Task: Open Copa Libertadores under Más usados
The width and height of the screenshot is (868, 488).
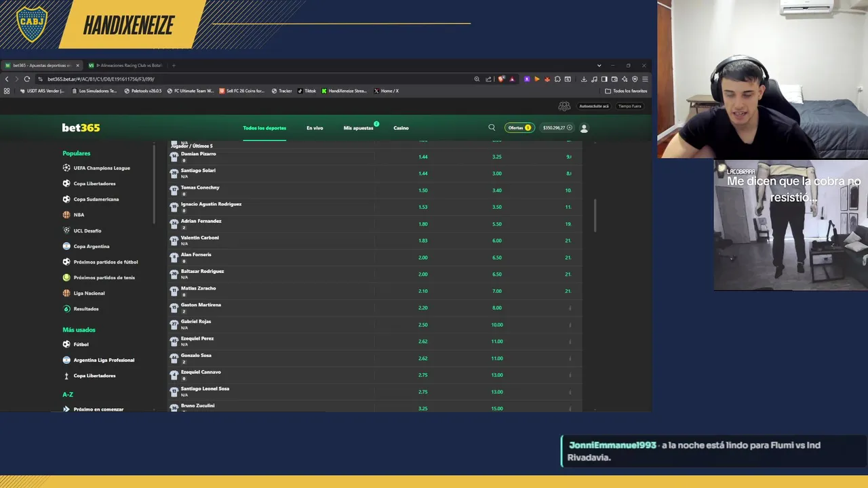Action: tap(94, 375)
